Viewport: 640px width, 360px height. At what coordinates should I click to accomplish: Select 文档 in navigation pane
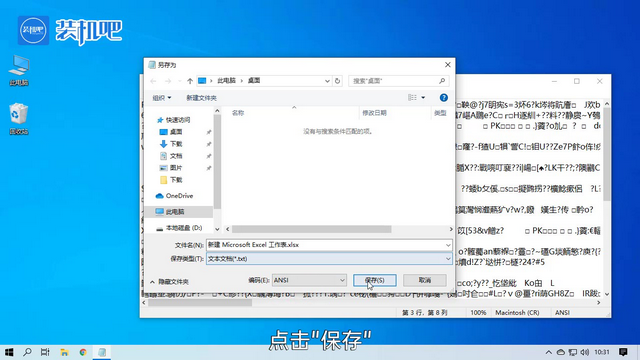pyautogui.click(x=176, y=156)
